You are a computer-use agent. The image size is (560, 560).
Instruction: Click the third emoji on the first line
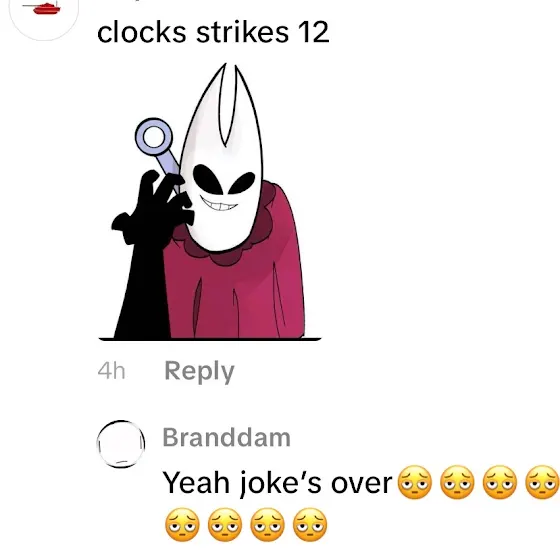500,482
